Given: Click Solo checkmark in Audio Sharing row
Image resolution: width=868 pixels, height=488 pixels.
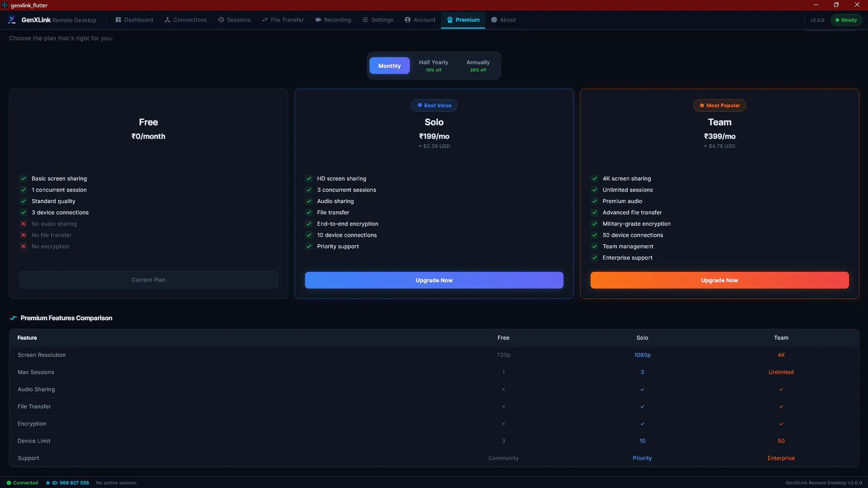Looking at the screenshot, I should (x=642, y=389).
